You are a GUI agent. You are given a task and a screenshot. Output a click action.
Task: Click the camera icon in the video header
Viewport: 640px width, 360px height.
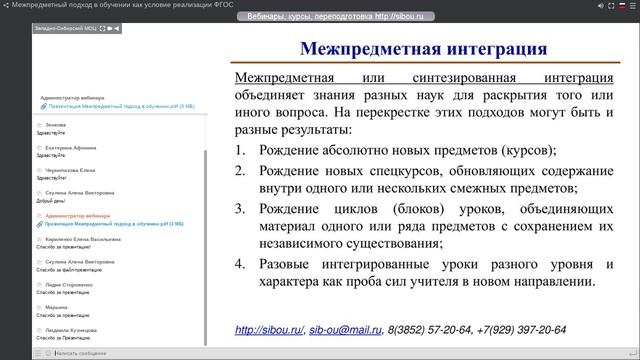tap(109, 28)
